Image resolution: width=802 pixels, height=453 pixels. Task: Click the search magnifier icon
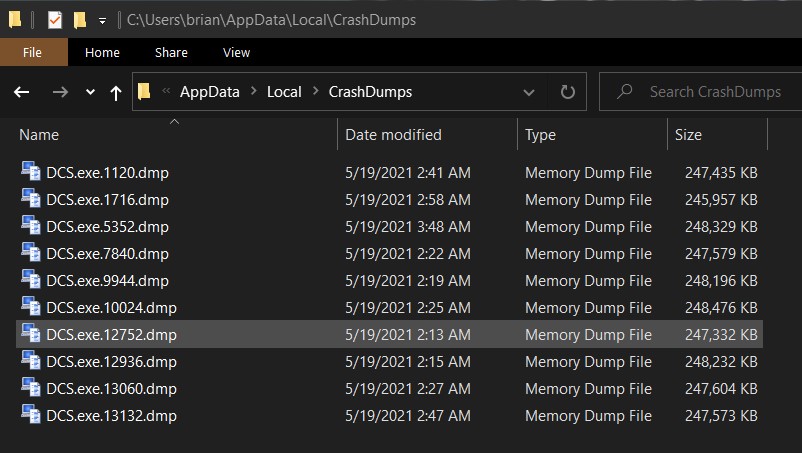(625, 92)
